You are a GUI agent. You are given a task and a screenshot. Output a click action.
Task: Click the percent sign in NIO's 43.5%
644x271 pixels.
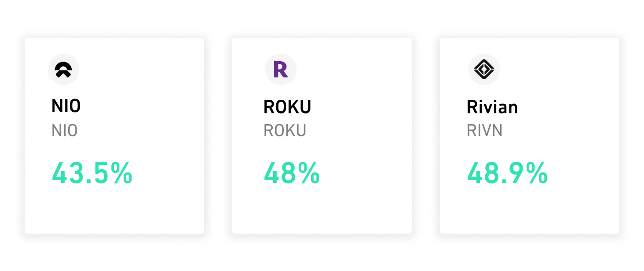tap(121, 173)
